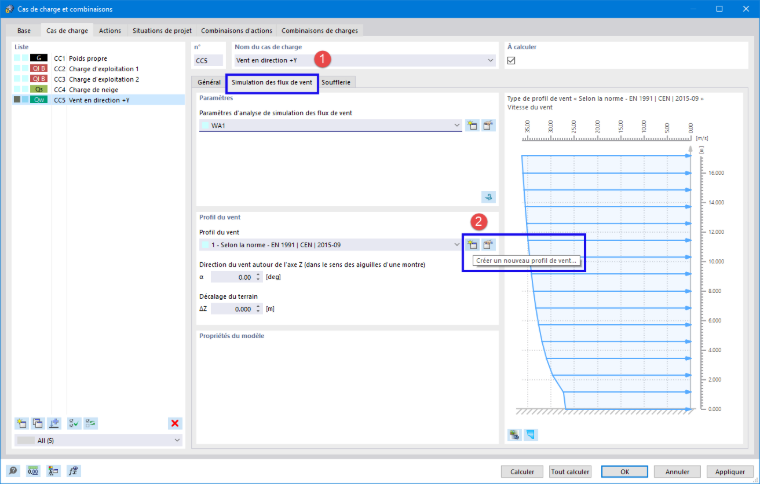The image size is (760, 484).
Task: Click the select-all checkmarks icon under list
Action: pyautogui.click(x=74, y=423)
